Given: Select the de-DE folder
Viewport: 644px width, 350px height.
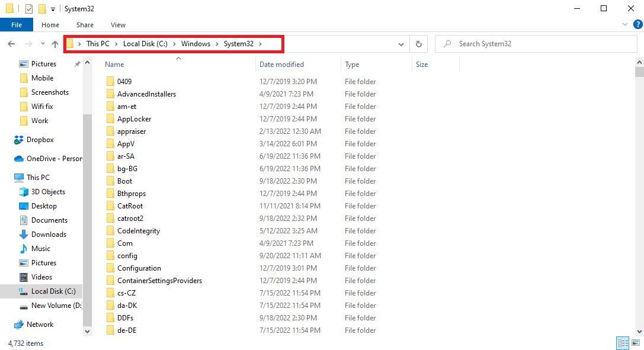Looking at the screenshot, I should coord(127,330).
